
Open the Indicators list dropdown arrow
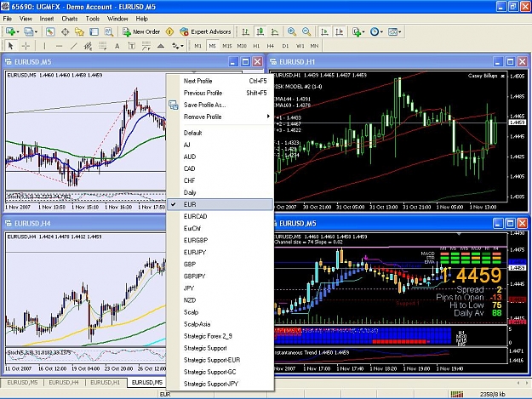point(363,31)
